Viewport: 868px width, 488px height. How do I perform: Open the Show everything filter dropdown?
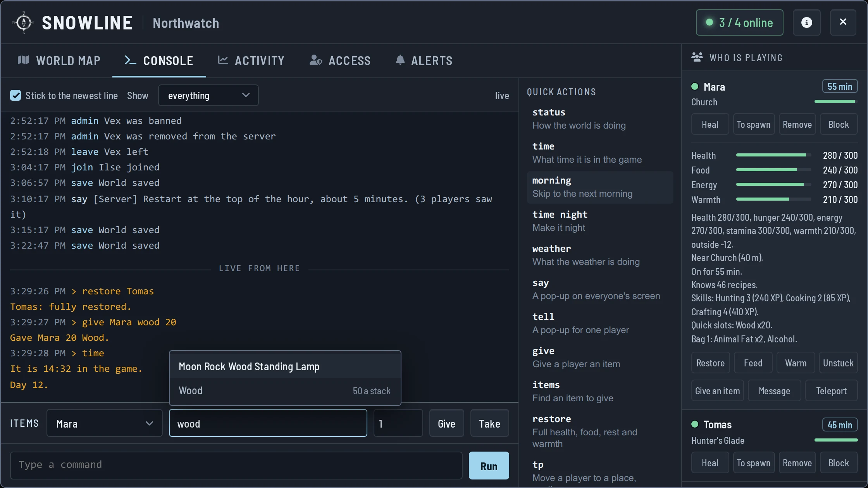click(x=208, y=95)
